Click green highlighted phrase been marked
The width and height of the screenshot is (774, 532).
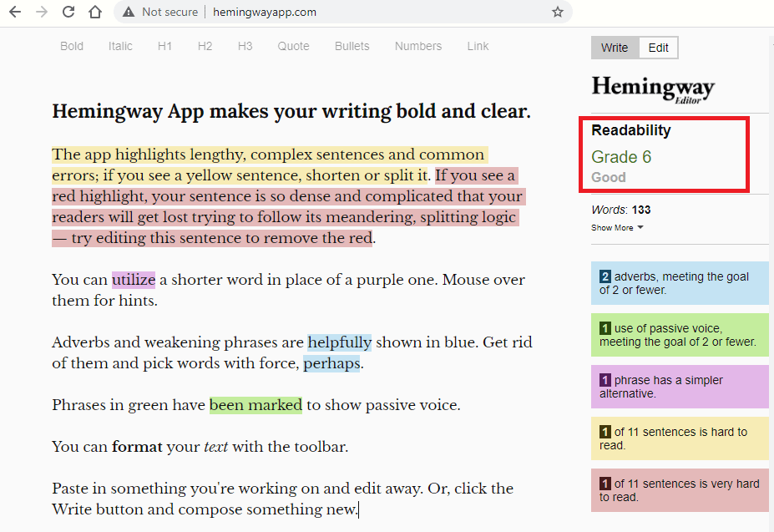255,405
